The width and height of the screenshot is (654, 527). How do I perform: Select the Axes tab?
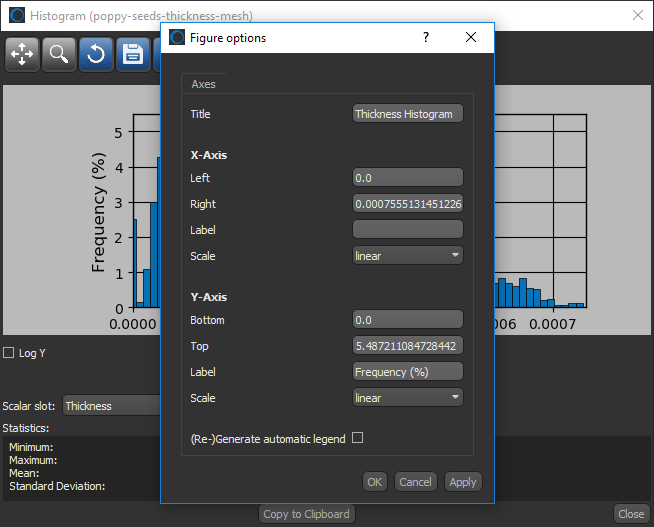coord(204,85)
